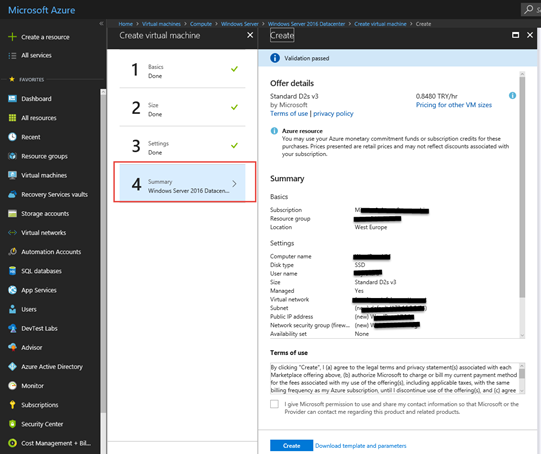Image resolution: width=541 pixels, height=454 pixels.
Task: Click the Terms of use text scrollbar
Action: tap(522, 374)
